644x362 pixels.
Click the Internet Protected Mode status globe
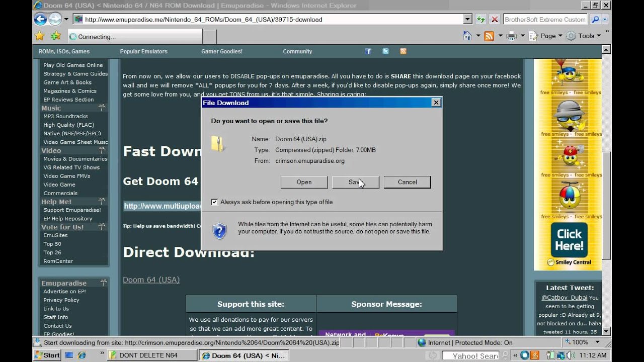point(422,342)
